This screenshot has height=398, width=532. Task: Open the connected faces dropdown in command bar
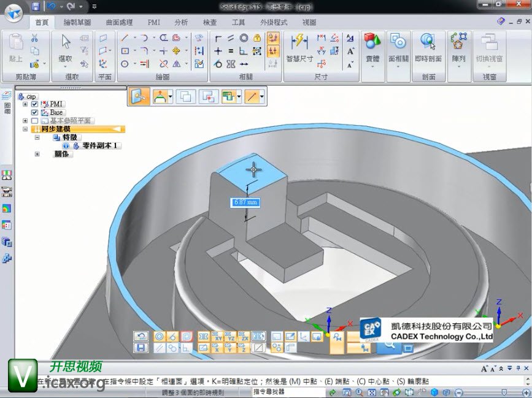coord(171,97)
